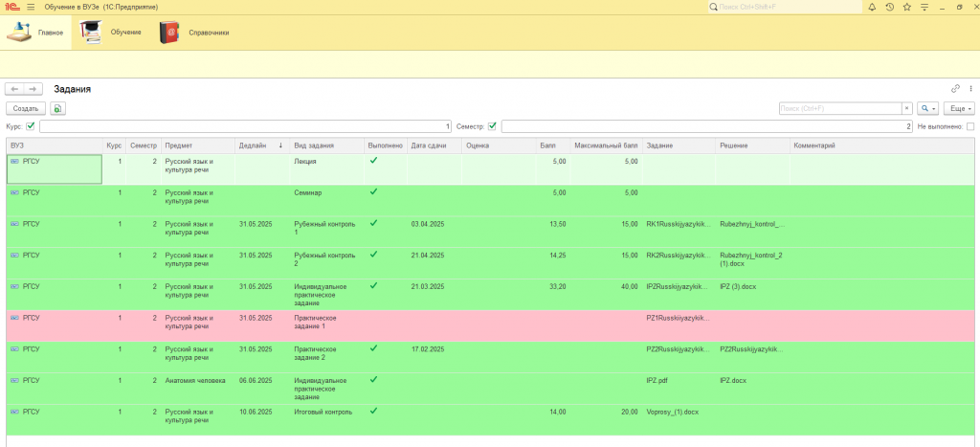The width and height of the screenshot is (980, 447).
Task: Go forward with right arrow button
Action: [33, 89]
